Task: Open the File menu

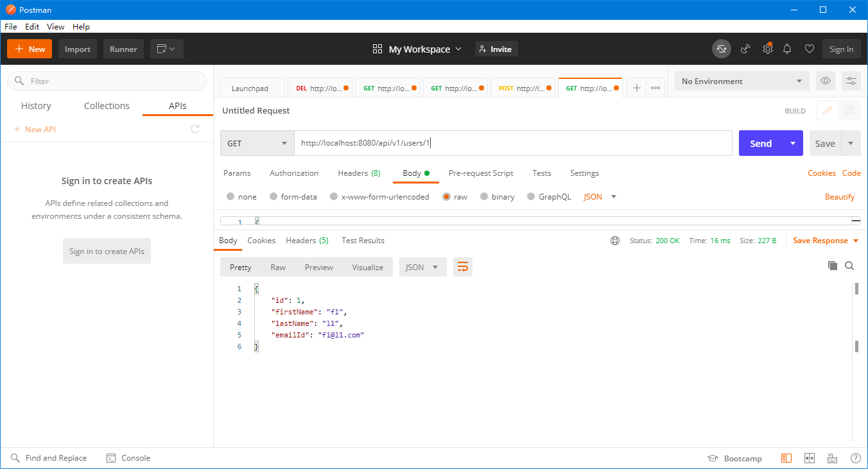Action: [11, 27]
